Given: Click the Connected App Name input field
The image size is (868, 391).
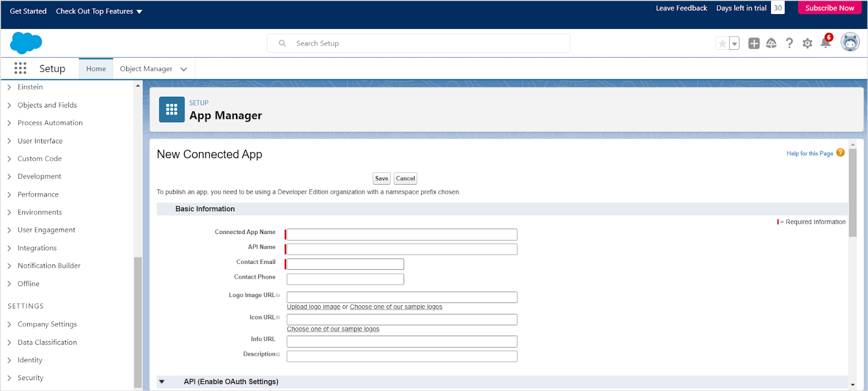Looking at the screenshot, I should coord(401,235).
